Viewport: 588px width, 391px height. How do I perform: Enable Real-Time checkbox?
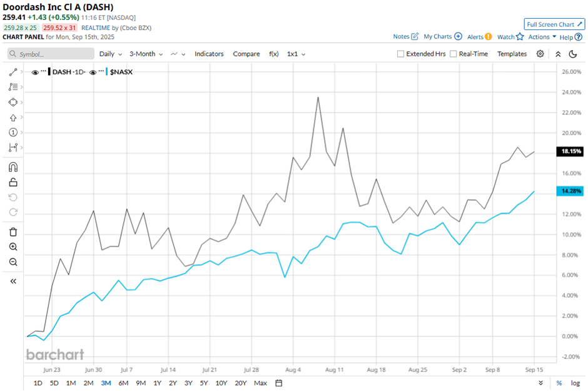(x=454, y=54)
